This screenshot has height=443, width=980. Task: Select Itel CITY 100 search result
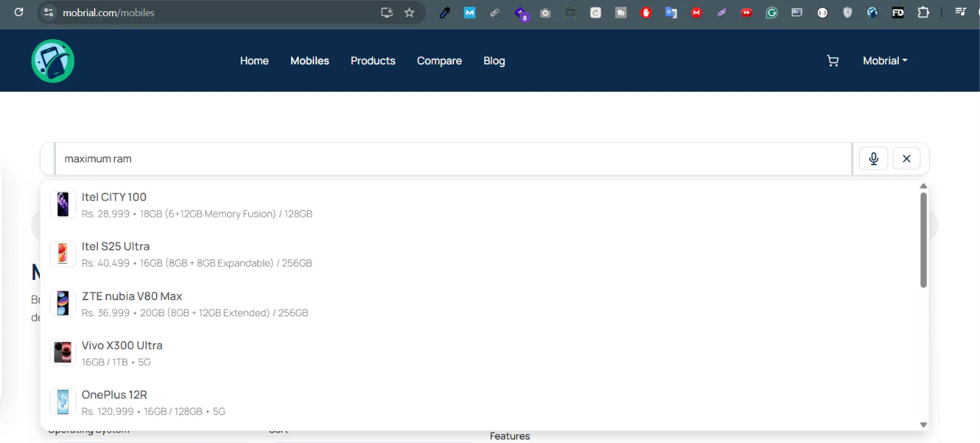tap(478, 205)
